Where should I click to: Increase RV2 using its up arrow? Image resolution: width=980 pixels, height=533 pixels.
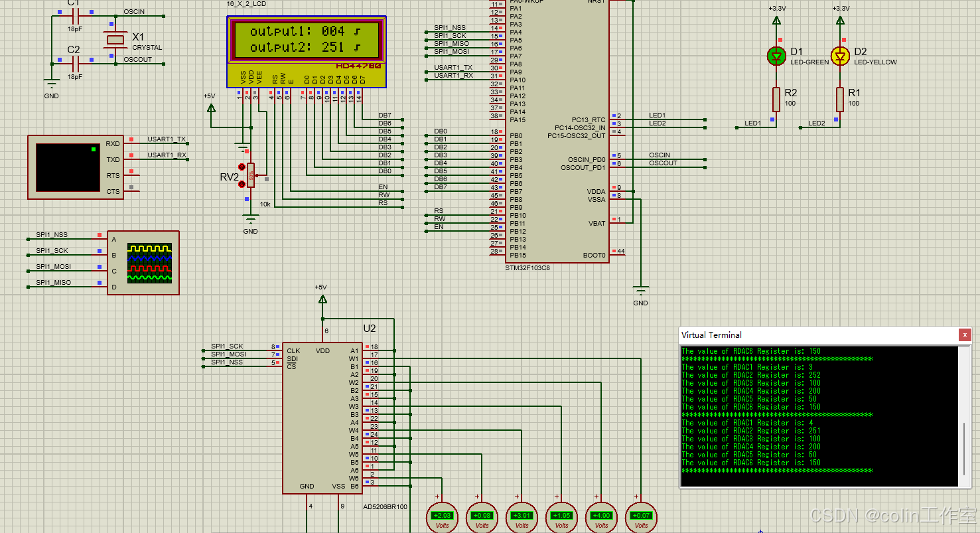tap(241, 167)
